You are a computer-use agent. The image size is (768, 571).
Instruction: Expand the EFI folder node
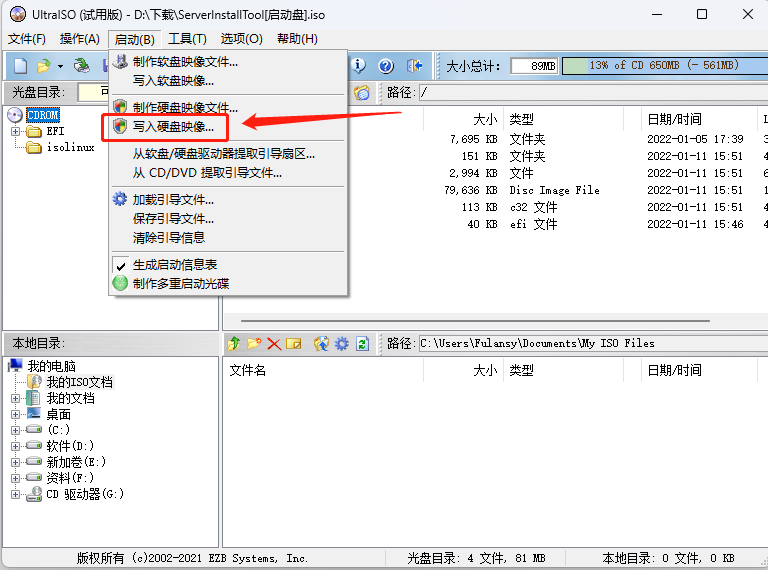click(15, 131)
